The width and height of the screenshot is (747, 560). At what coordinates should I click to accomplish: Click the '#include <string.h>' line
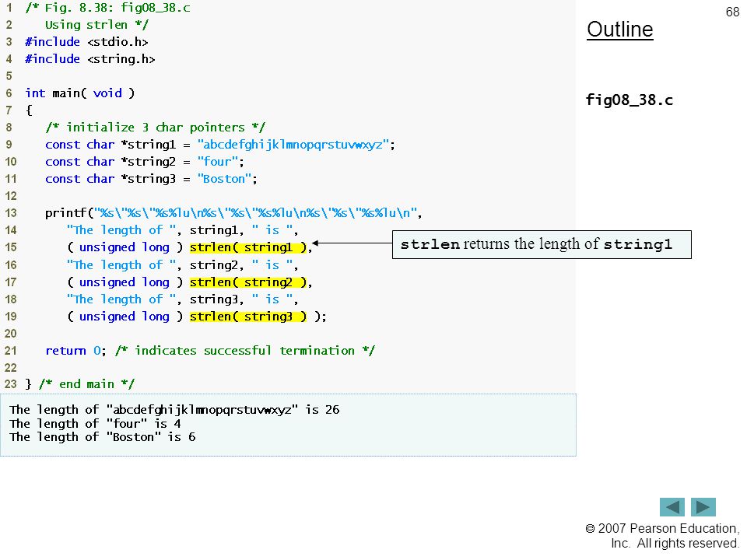coord(90,59)
